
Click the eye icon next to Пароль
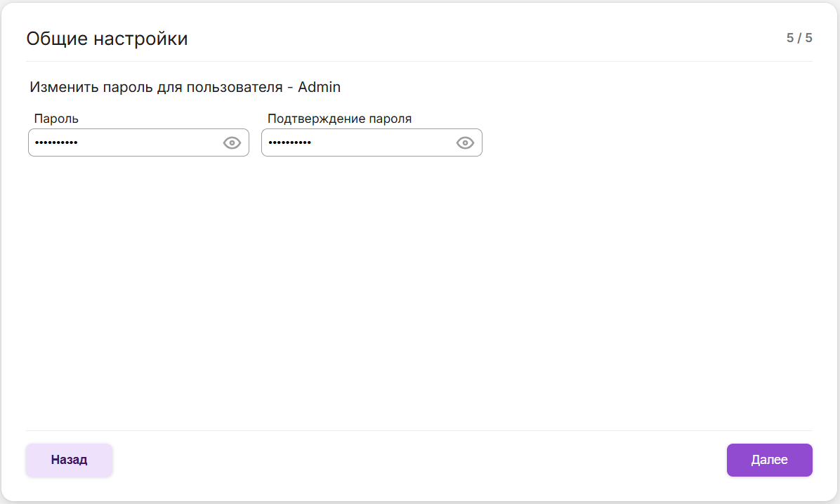click(232, 143)
